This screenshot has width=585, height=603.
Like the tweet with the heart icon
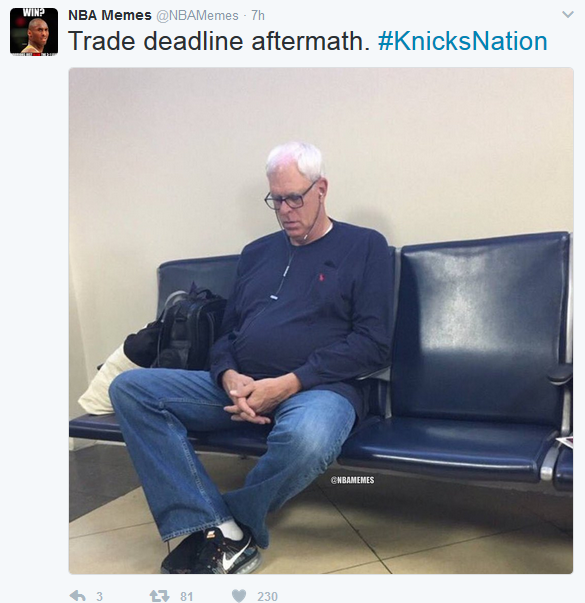[239, 596]
